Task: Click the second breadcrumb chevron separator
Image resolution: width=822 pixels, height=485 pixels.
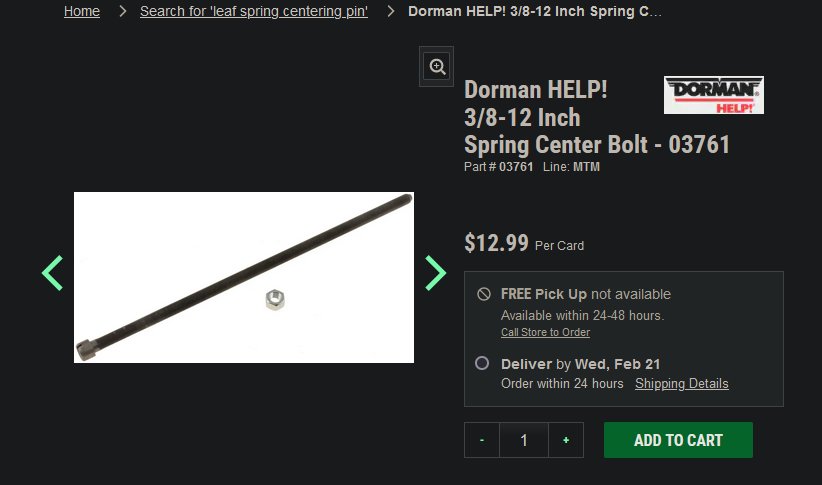Action: coord(390,11)
